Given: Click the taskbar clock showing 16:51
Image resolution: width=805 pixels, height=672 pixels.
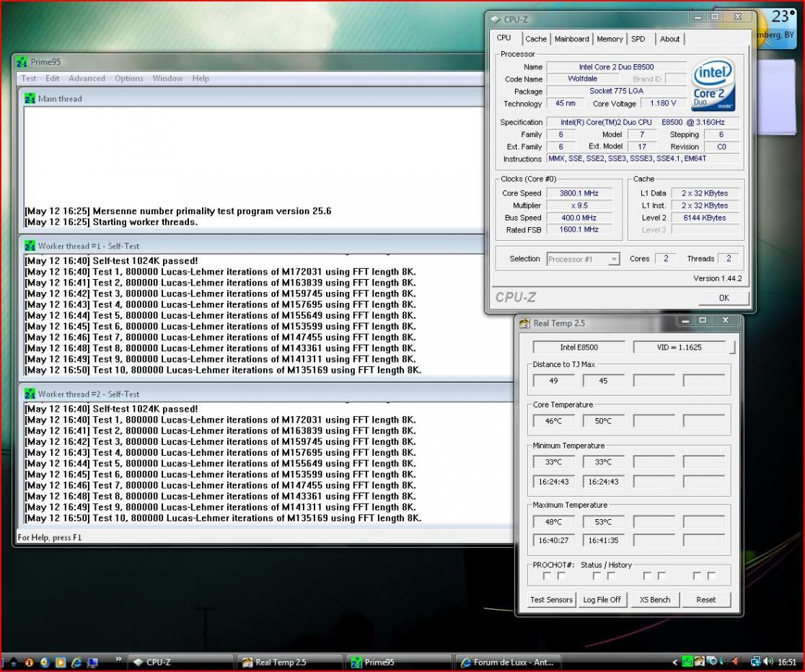Looking at the screenshot, I should pos(787,662).
